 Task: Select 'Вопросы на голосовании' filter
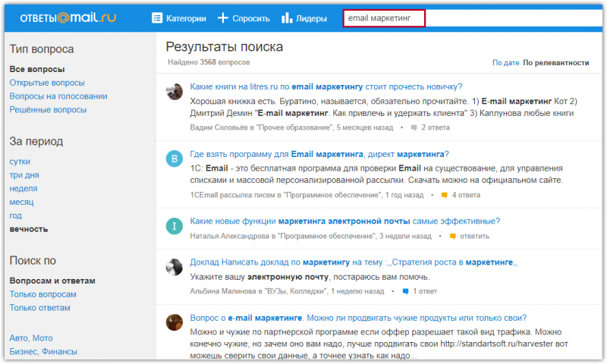pyautogui.click(x=58, y=96)
